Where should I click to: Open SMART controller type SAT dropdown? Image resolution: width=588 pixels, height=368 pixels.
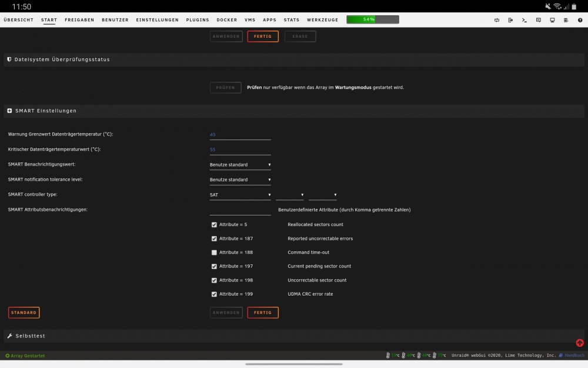click(x=240, y=194)
